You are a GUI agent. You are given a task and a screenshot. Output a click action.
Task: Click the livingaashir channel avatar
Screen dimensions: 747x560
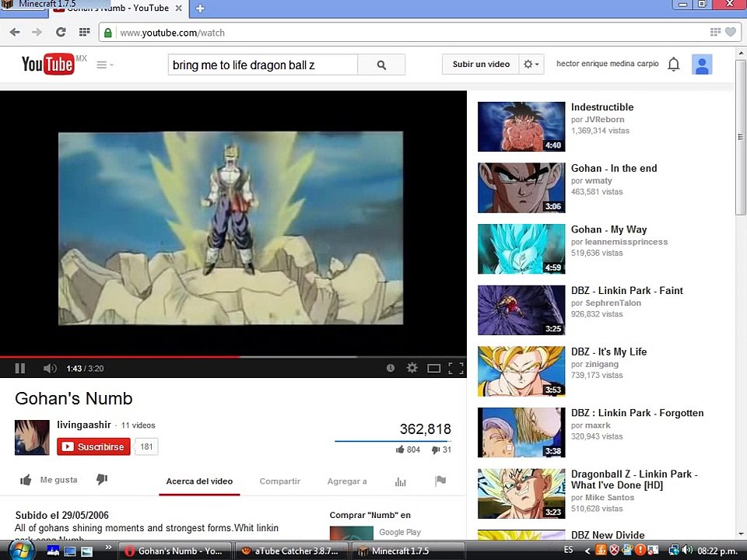pos(32,437)
